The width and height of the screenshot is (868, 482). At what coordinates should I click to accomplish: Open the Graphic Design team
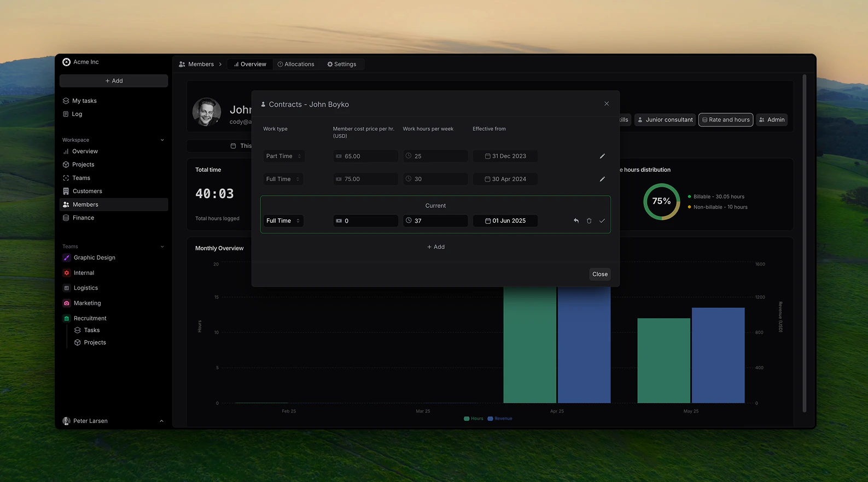click(x=94, y=258)
